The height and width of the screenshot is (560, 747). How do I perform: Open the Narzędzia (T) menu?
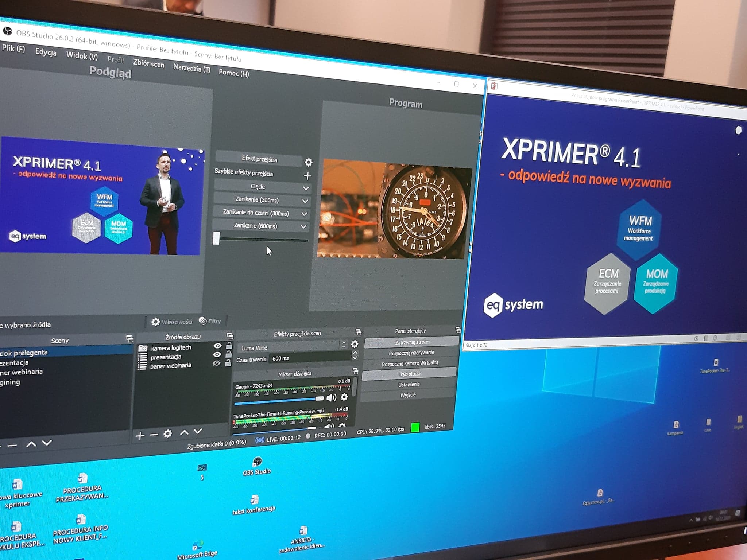coord(192,68)
